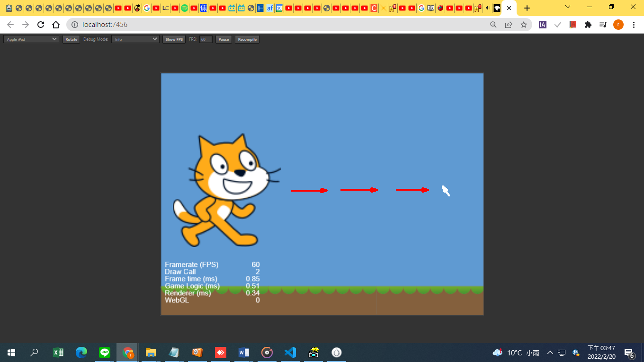Image resolution: width=644 pixels, height=362 pixels.
Task: Open the clock showing 03:47
Action: tap(601, 353)
